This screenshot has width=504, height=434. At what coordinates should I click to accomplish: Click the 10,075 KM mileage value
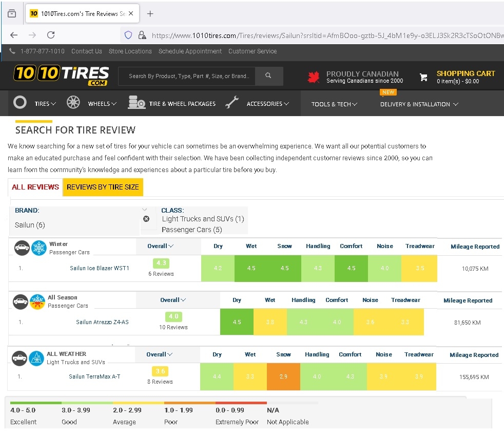point(475,269)
